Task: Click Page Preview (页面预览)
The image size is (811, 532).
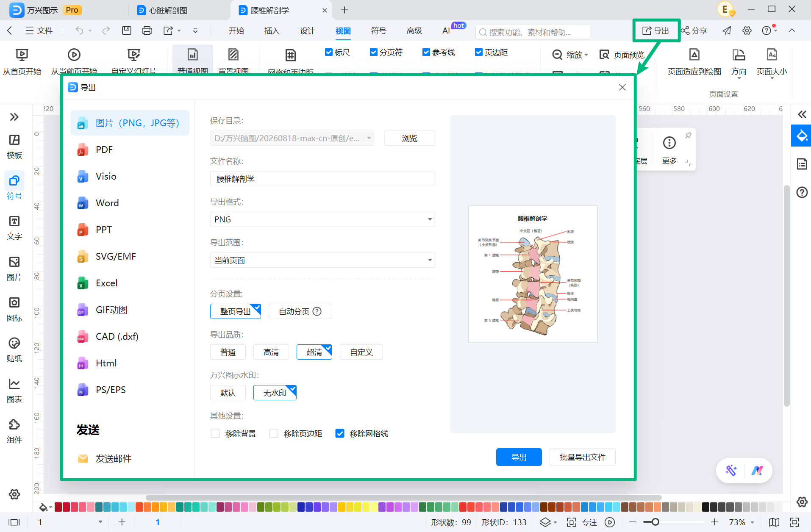Action: (x=622, y=55)
